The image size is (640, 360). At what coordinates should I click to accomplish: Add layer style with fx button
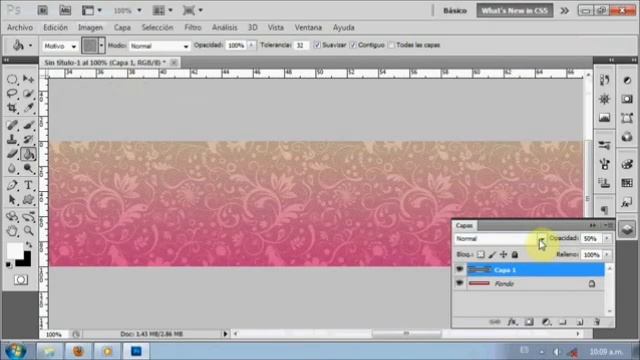512,322
